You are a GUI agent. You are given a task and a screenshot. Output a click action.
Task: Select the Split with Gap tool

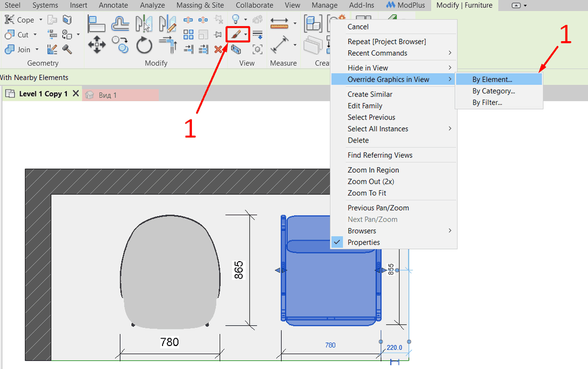(x=203, y=20)
